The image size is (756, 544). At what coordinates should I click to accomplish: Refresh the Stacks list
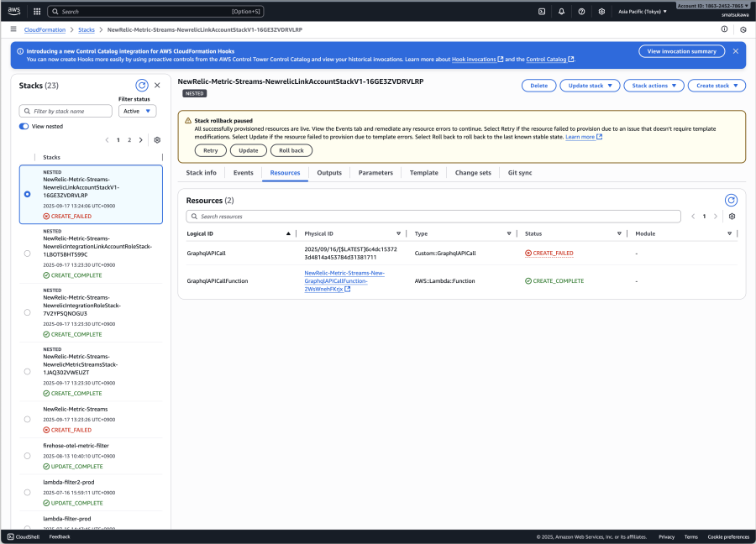pyautogui.click(x=142, y=86)
